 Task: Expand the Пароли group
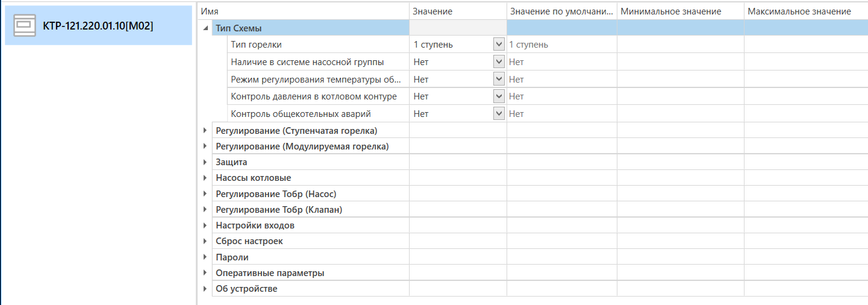pos(205,257)
